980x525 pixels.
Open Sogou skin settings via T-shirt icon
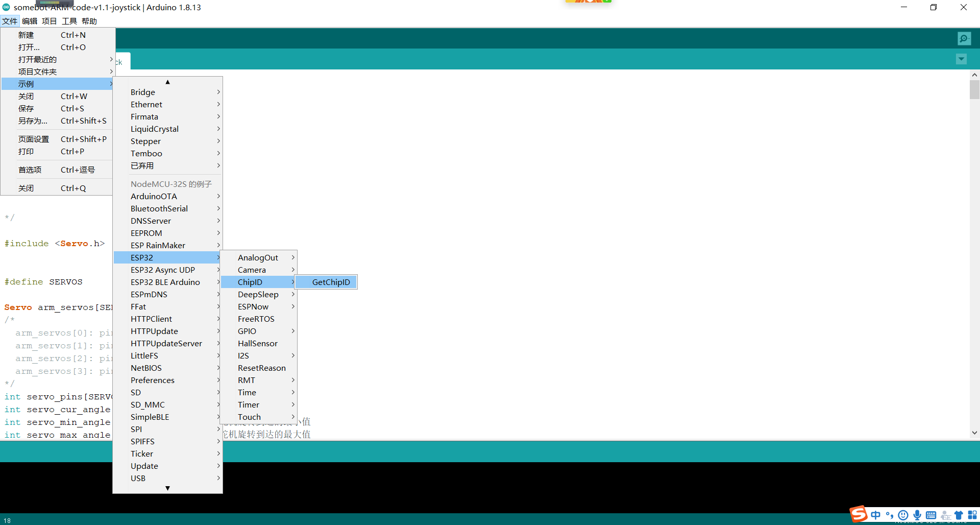pos(960,515)
